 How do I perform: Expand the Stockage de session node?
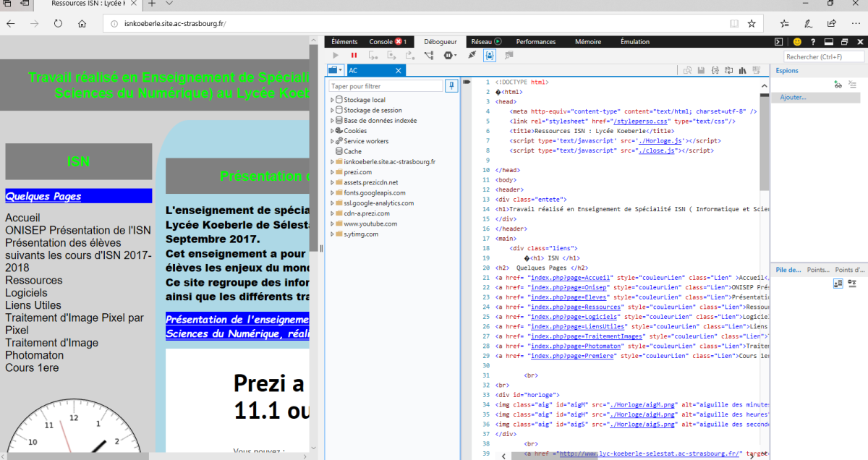pos(332,110)
